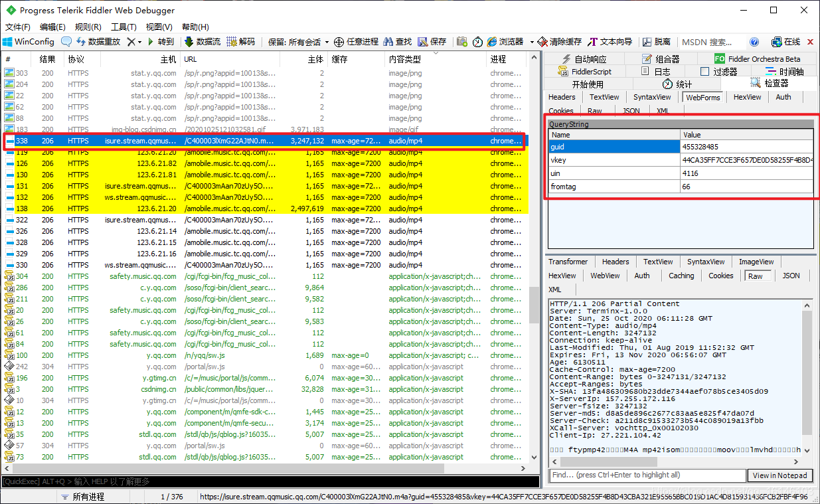Click the stopwatch timer icon
Image resolution: width=820 pixels, height=504 pixels.
[478, 41]
